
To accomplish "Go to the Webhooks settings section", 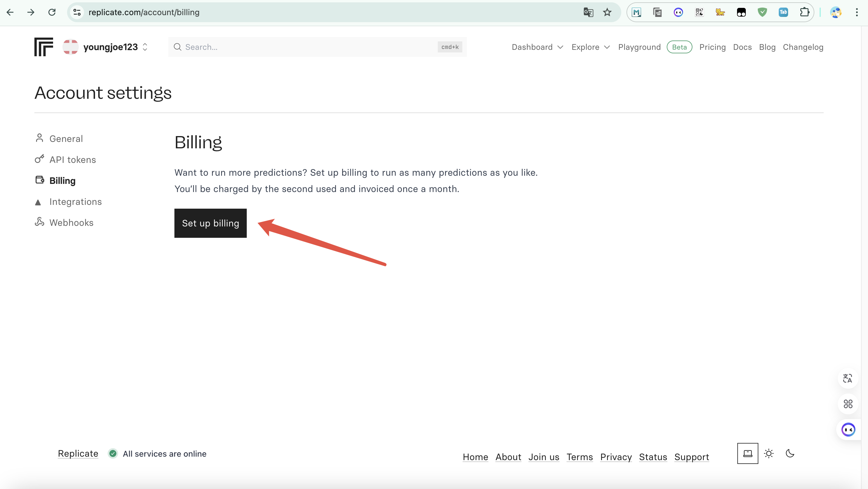I will point(71,223).
